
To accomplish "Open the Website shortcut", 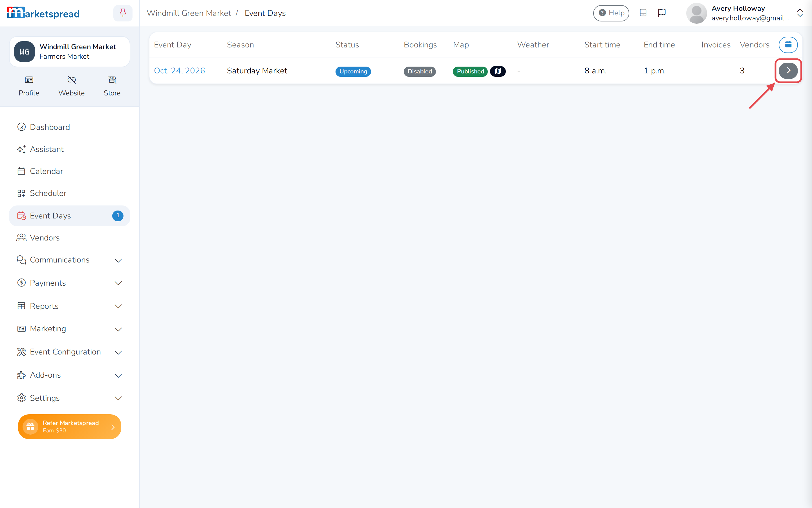I will [71, 86].
